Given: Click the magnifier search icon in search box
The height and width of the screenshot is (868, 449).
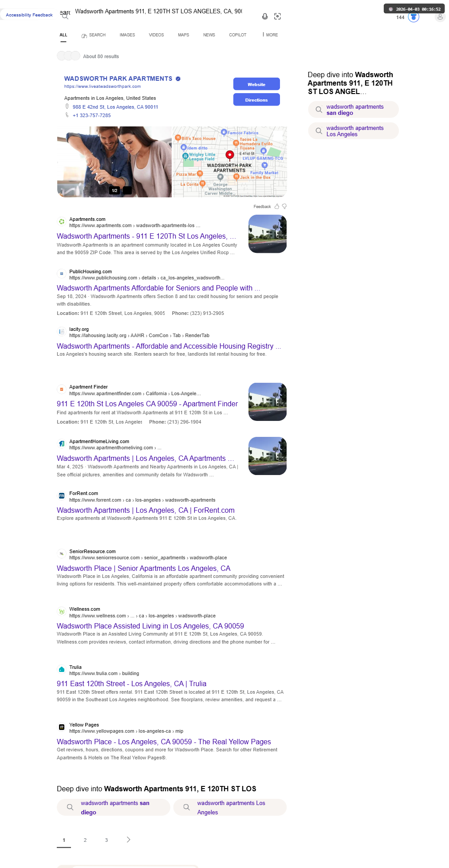Looking at the screenshot, I should click(x=65, y=16).
